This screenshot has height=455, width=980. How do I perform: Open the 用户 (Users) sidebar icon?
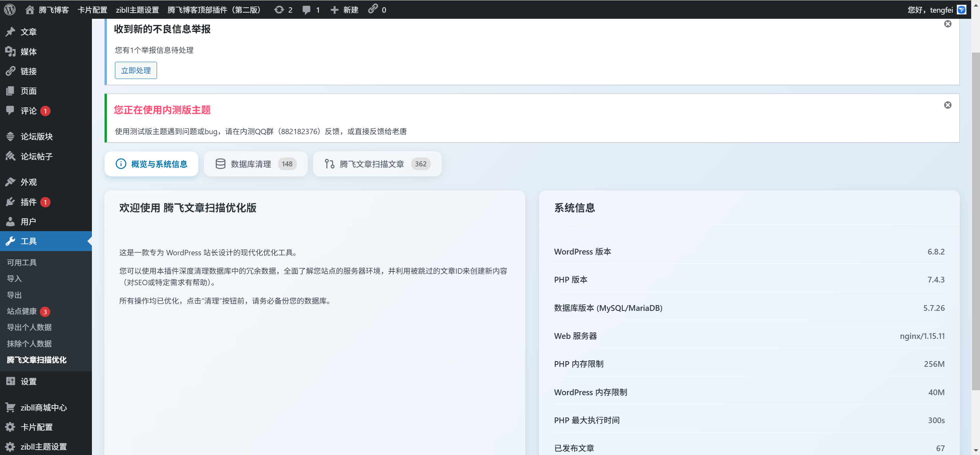10,222
